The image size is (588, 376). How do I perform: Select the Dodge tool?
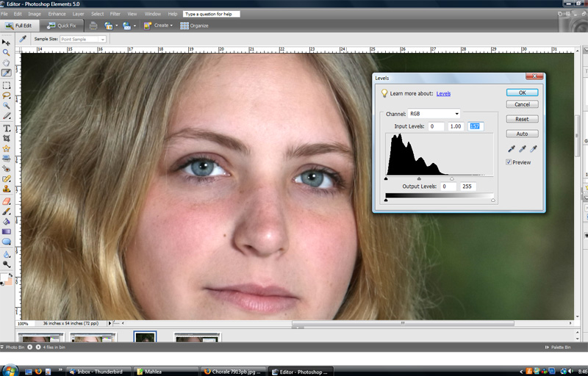tap(6, 264)
